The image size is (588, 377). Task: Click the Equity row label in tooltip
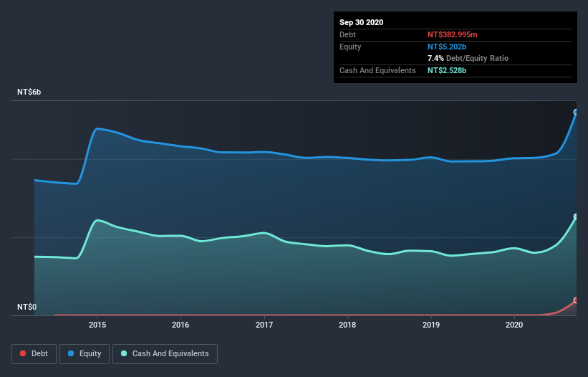[350, 47]
